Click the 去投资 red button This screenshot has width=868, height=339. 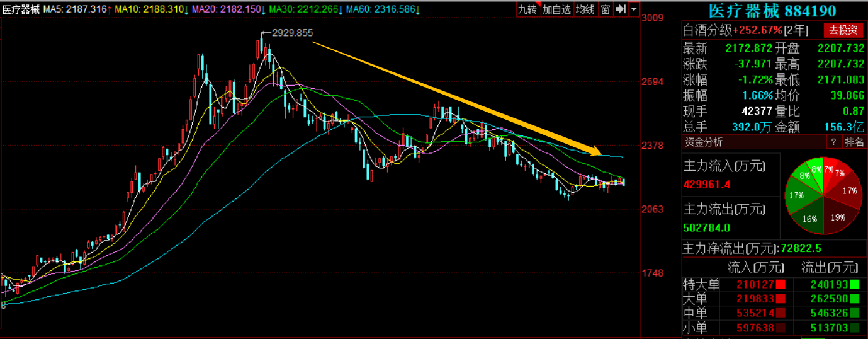tap(843, 30)
